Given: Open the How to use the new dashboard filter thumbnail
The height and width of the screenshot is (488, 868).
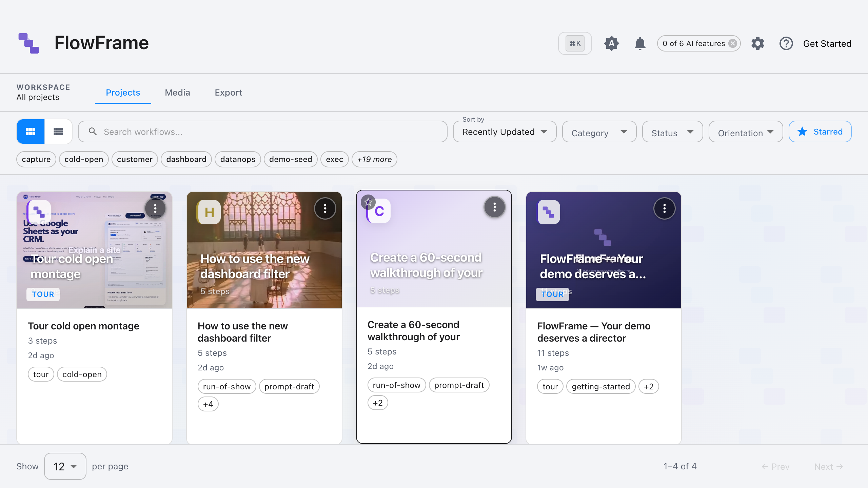Looking at the screenshot, I should coord(264,250).
